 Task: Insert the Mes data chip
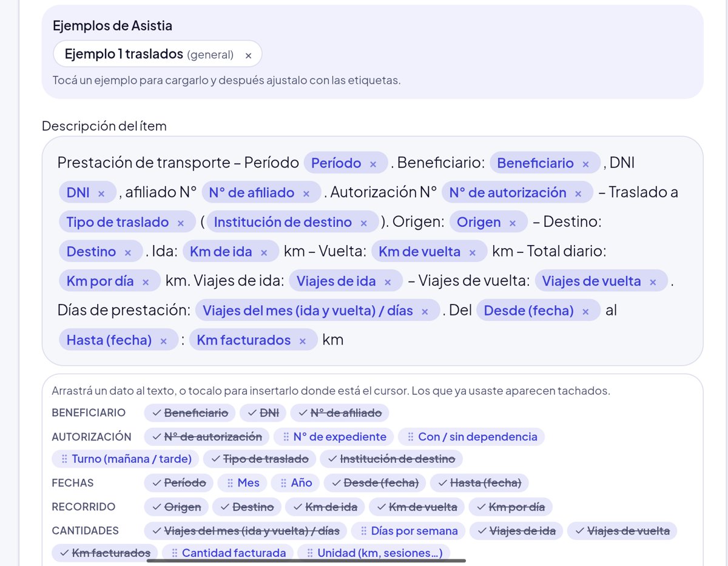point(243,483)
